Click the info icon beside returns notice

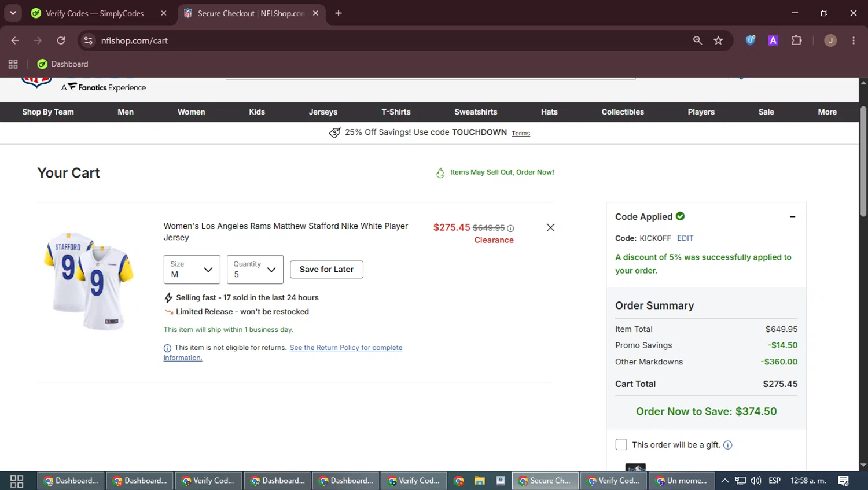pos(167,348)
